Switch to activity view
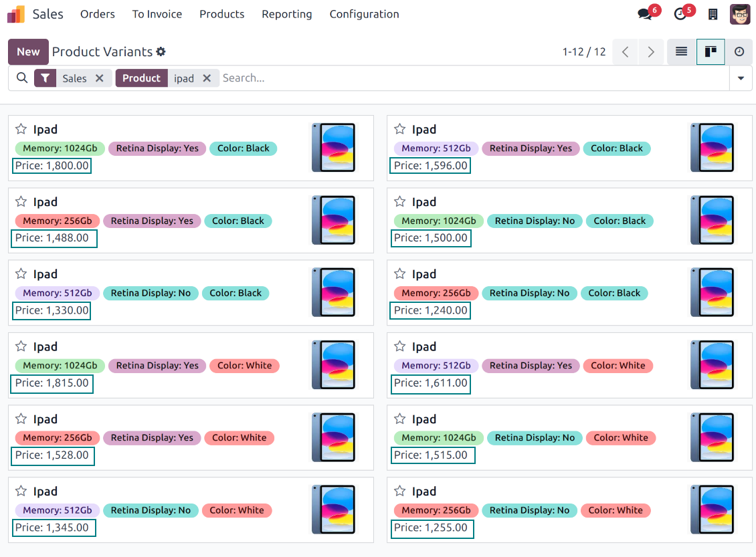Screen dimensions: 756x557 coord(739,51)
